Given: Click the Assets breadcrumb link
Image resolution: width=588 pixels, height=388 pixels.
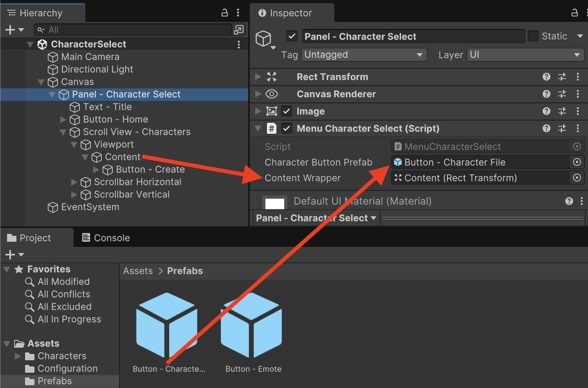Looking at the screenshot, I should click(x=138, y=271).
